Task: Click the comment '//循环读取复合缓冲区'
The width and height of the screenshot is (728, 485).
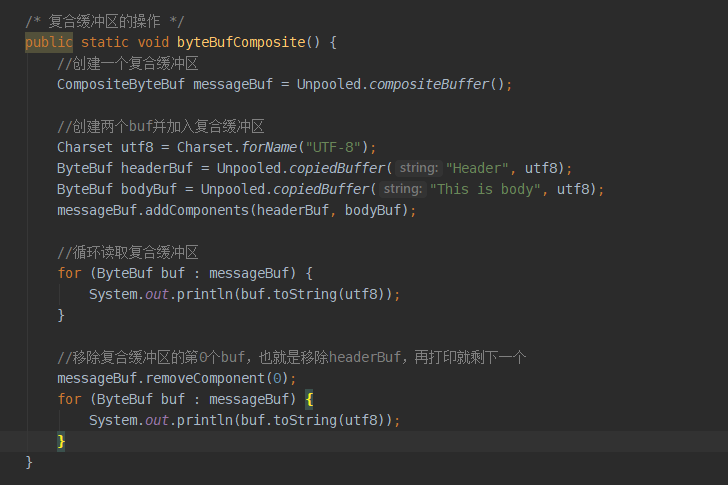Action: coord(128,252)
